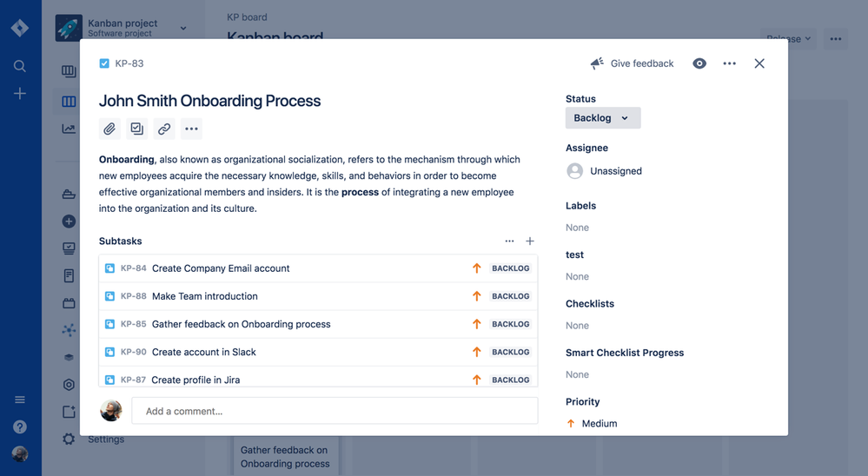Click None under the test field

coord(577,277)
